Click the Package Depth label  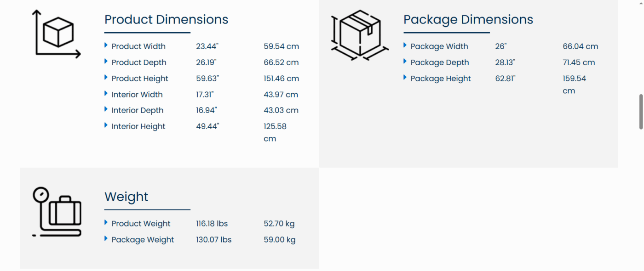click(440, 62)
